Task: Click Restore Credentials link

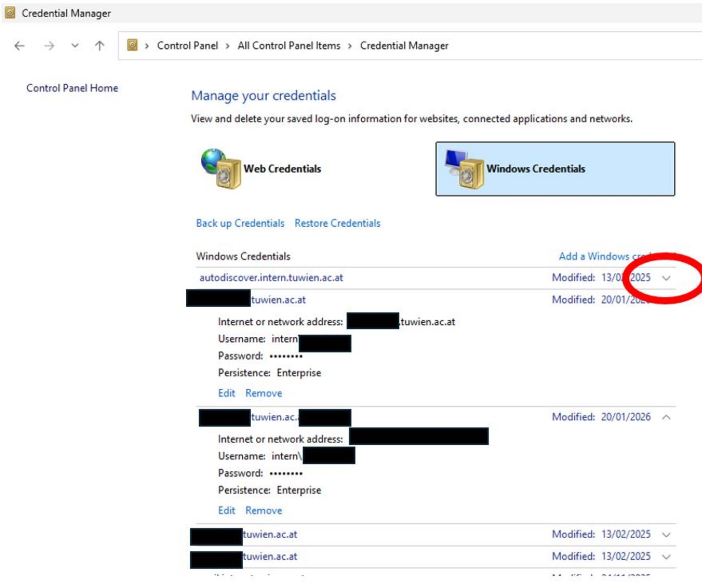Action: click(337, 223)
